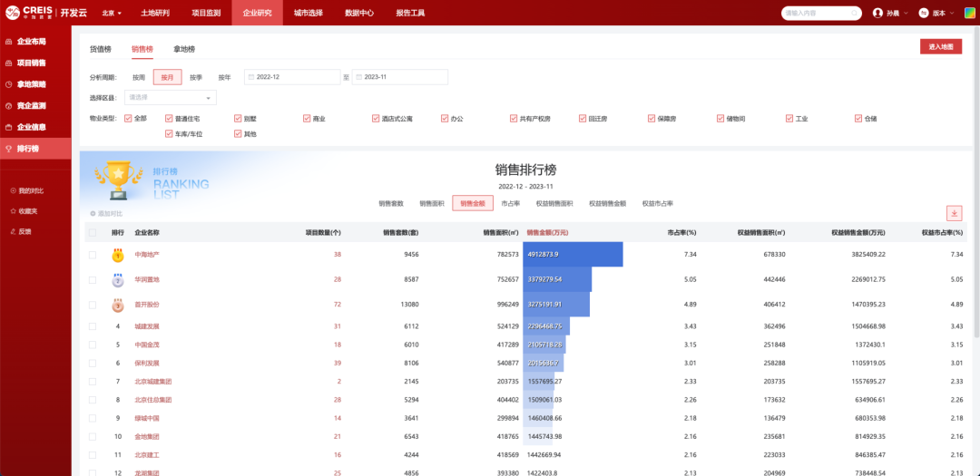Viewport: 980px width, 476px height.
Task: Click the download ranking list icon
Action: [x=955, y=213]
